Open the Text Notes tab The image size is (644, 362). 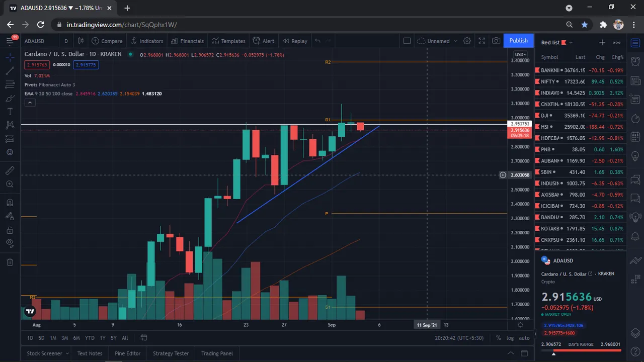click(90, 353)
